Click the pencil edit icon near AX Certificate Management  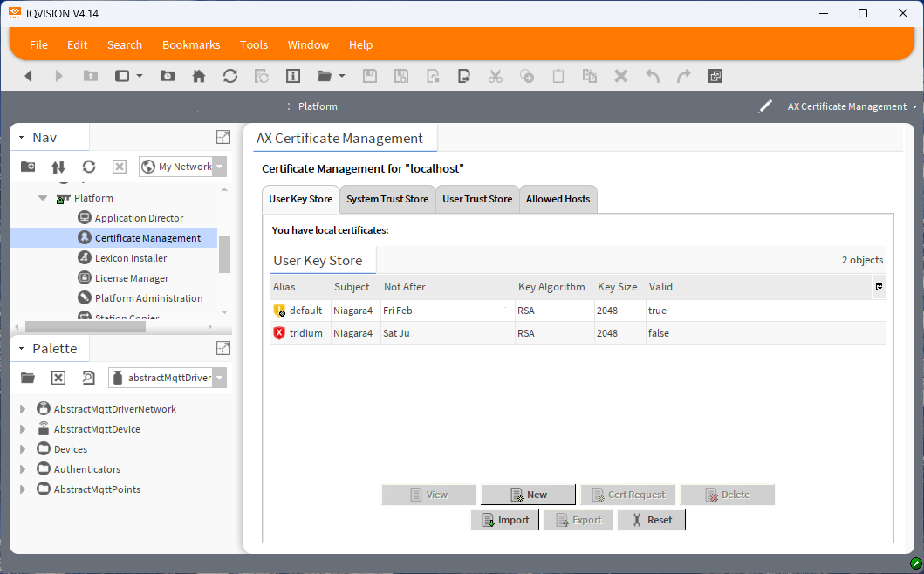coord(764,106)
